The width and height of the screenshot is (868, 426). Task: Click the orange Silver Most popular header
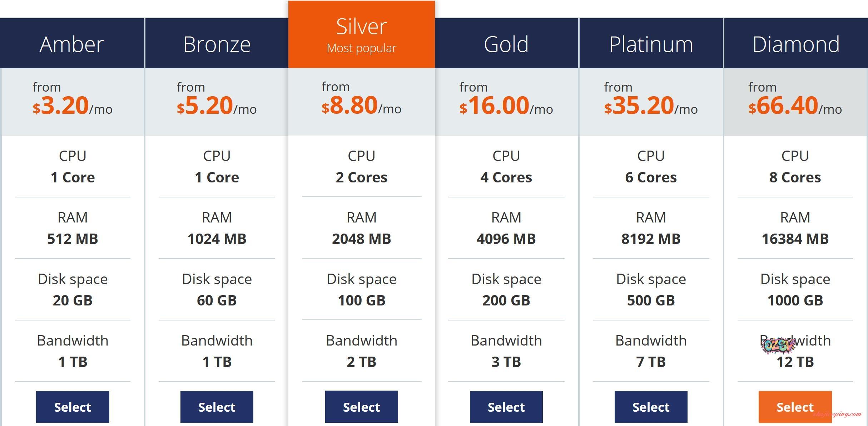(361, 35)
